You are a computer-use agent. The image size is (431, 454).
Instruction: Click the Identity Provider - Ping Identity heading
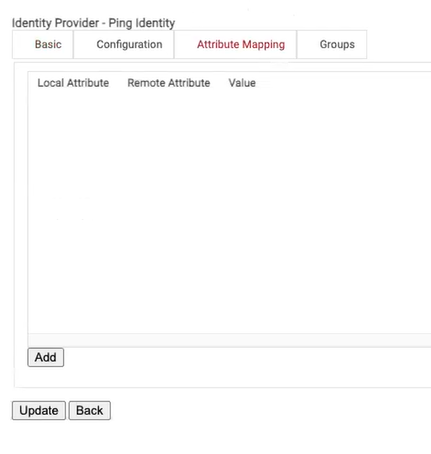pyautogui.click(x=93, y=23)
